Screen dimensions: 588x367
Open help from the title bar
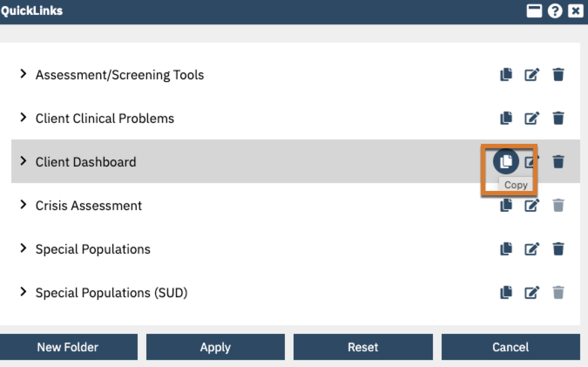click(x=554, y=10)
